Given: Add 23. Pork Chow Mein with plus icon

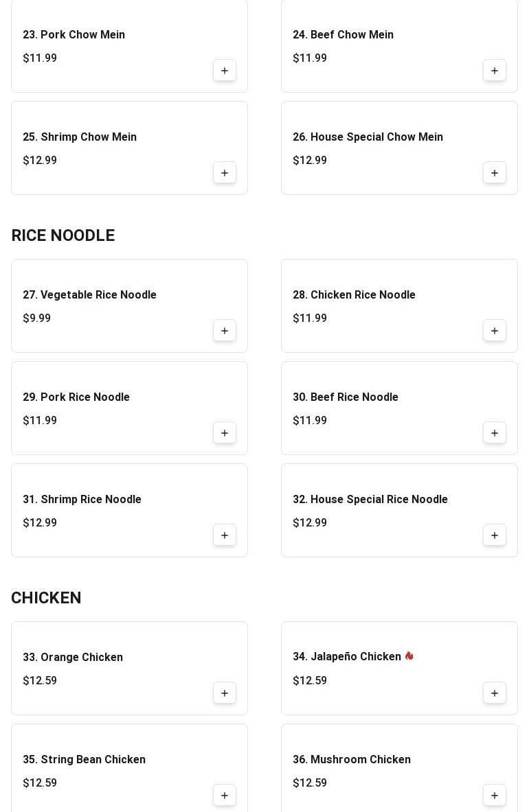Looking at the screenshot, I should click(225, 71).
